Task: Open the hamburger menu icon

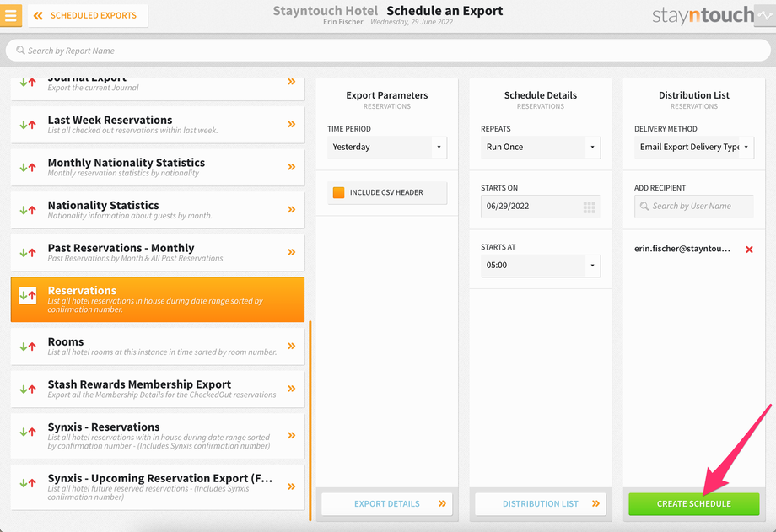Action: pos(11,15)
